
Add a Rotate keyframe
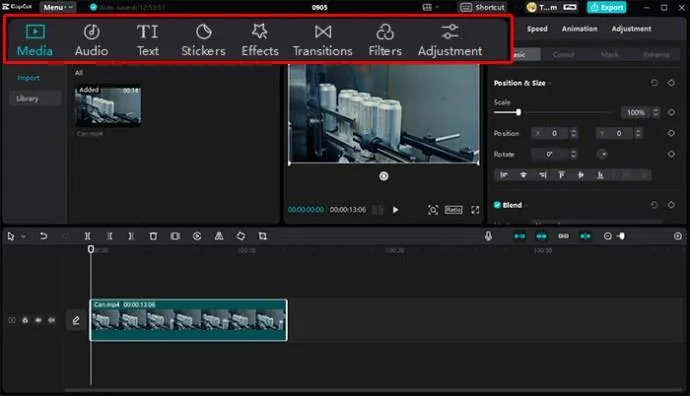(671, 154)
